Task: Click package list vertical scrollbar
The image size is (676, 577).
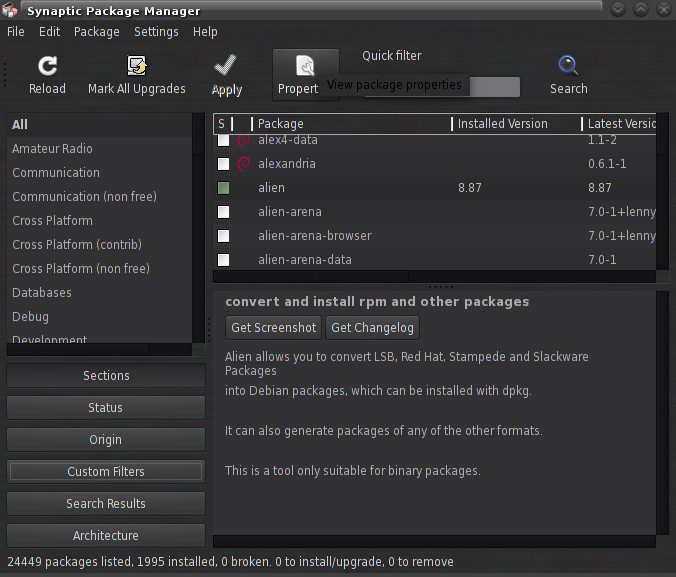Action: pos(662,192)
